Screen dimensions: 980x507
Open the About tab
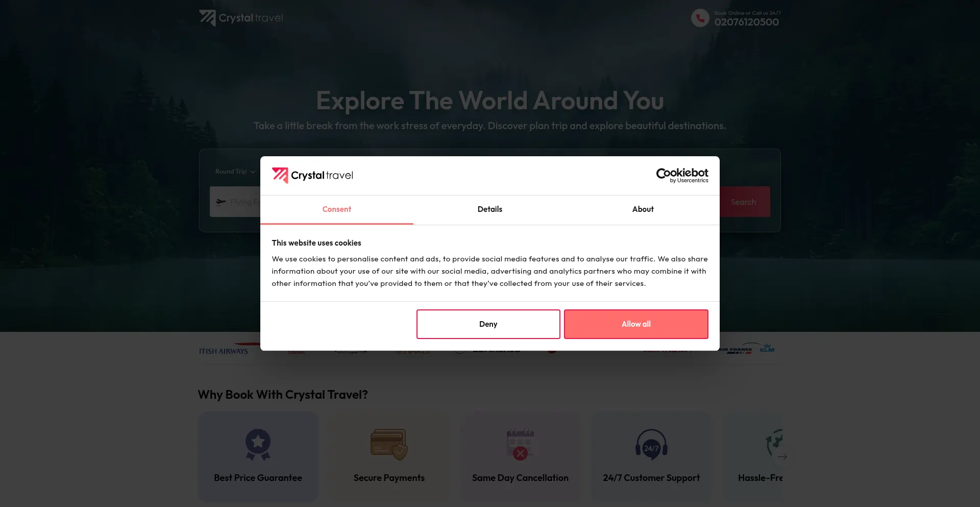[643, 209]
